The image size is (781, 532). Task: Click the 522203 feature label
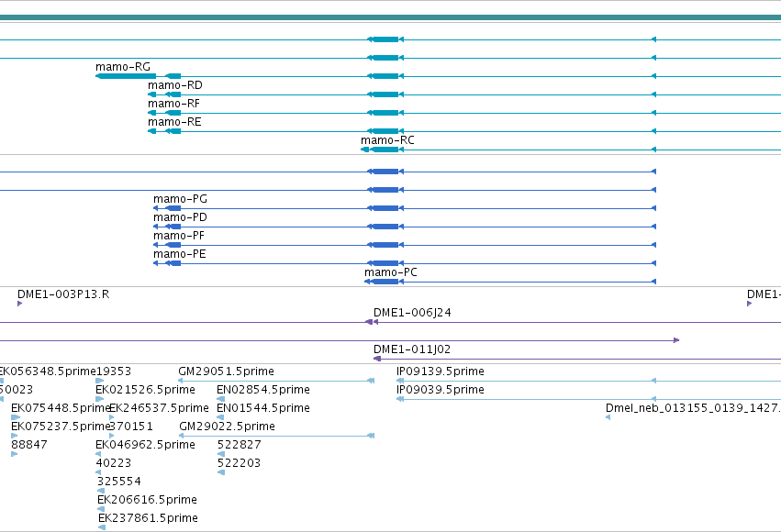click(239, 463)
